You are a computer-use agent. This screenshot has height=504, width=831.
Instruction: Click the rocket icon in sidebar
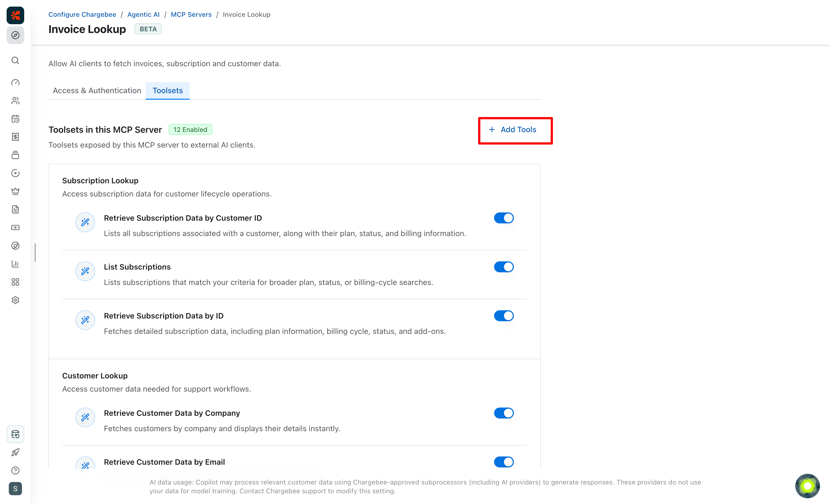[15, 452]
